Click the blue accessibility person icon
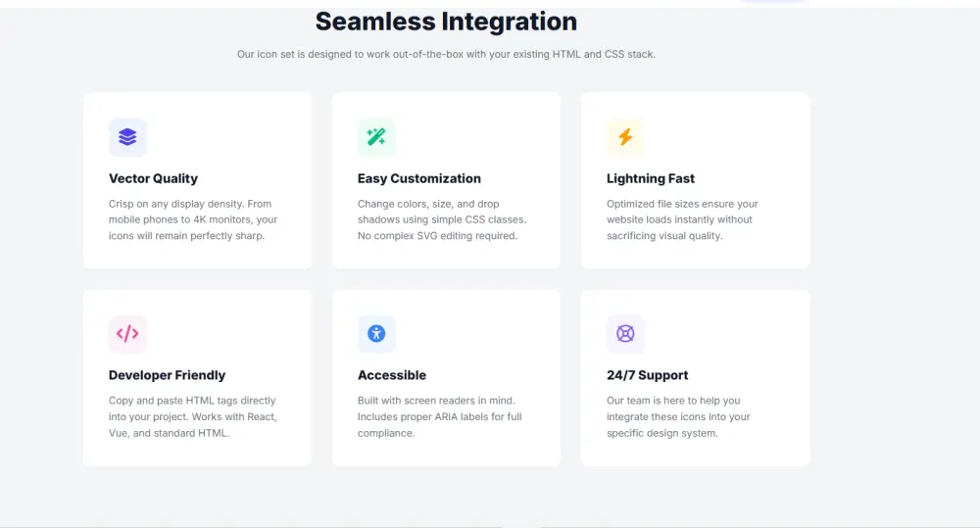980x528 pixels. pos(376,334)
